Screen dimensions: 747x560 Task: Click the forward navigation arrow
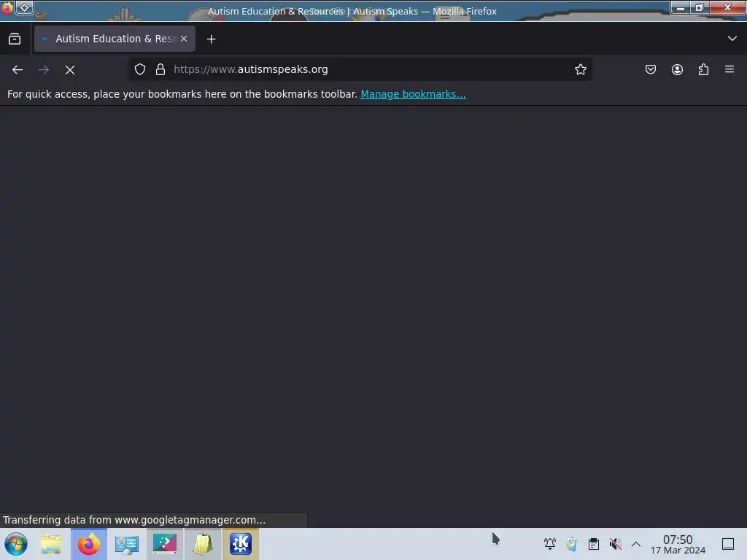43,70
